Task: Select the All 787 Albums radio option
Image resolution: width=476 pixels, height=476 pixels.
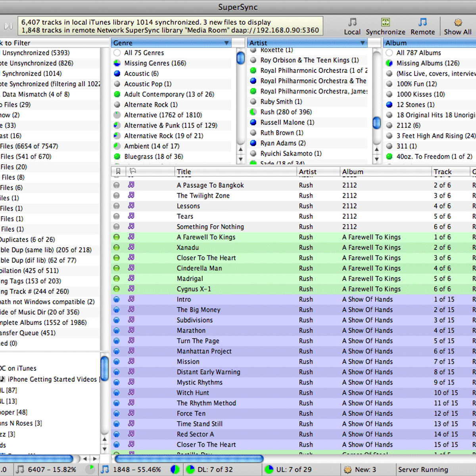Action: 390,53
